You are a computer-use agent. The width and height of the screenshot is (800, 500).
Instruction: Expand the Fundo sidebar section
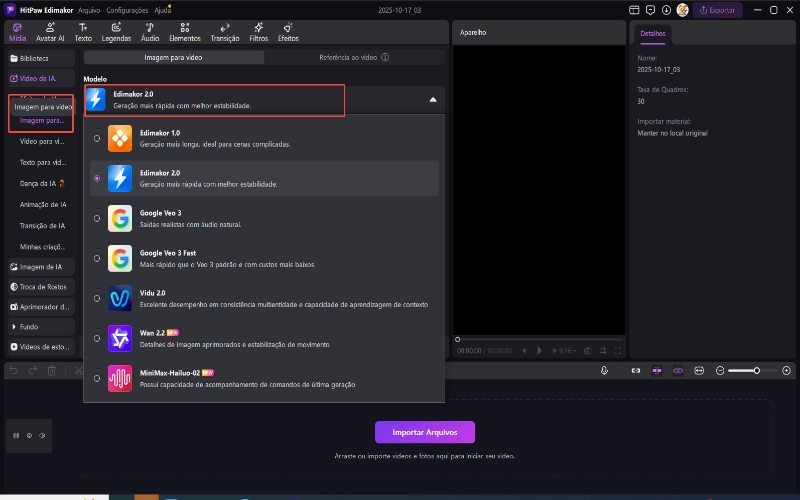[x=41, y=327]
